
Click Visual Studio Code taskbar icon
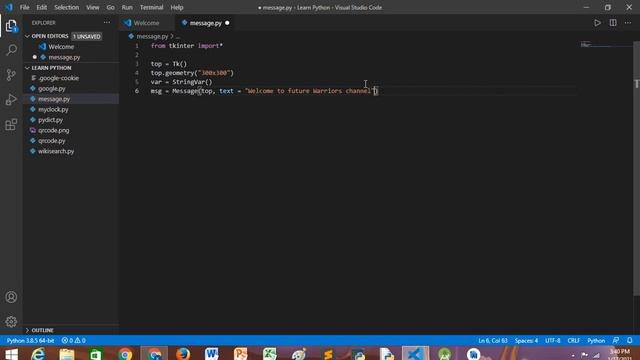point(415,354)
